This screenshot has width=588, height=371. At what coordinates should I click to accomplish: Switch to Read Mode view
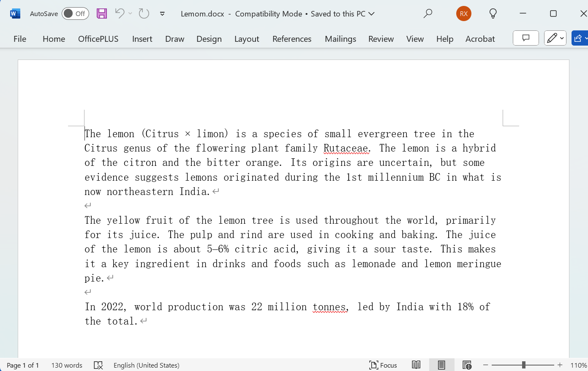(x=416, y=365)
